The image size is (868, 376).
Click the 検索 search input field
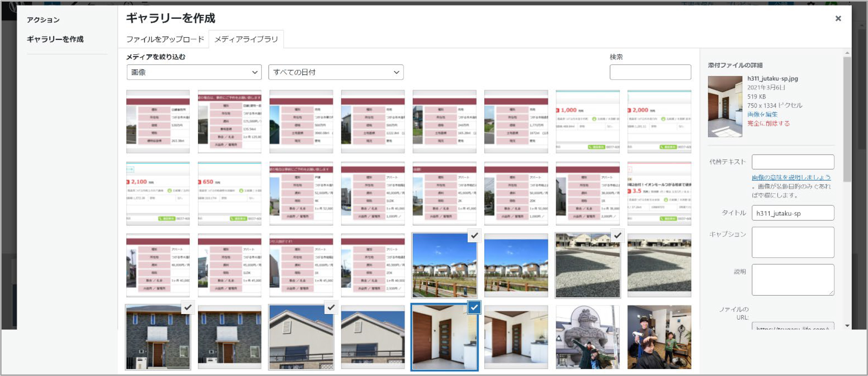click(x=650, y=72)
